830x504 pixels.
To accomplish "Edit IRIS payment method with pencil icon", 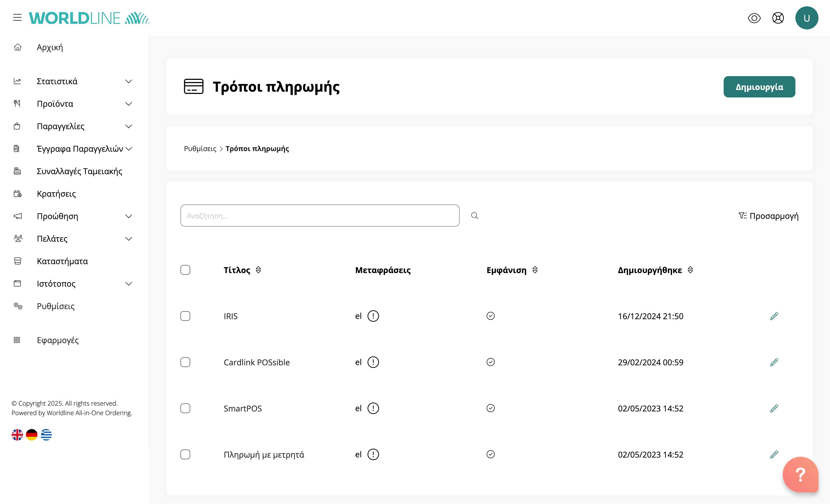I will pos(774,316).
